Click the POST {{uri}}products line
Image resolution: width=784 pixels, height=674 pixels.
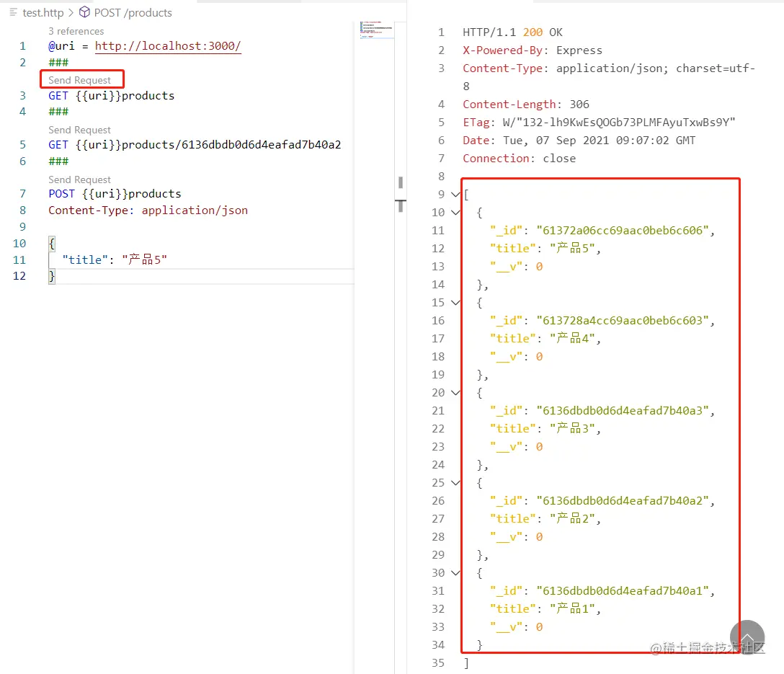[x=115, y=193]
